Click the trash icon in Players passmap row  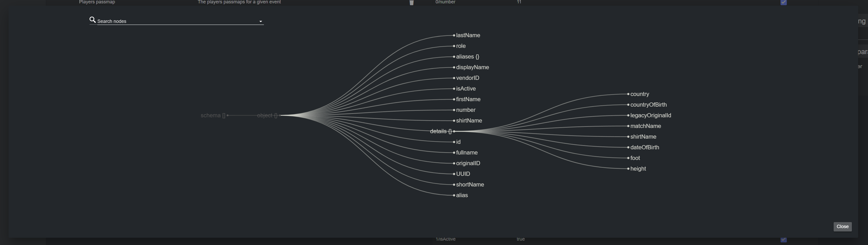pos(411,3)
